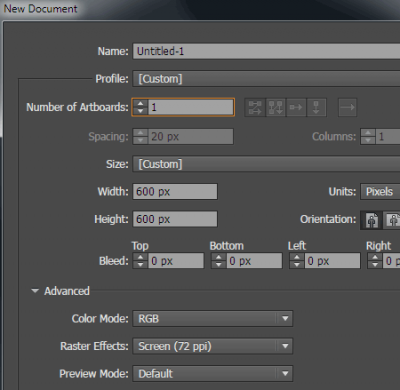Choose landscape orientation icon
This screenshot has height=390, width=400.
(x=392, y=220)
